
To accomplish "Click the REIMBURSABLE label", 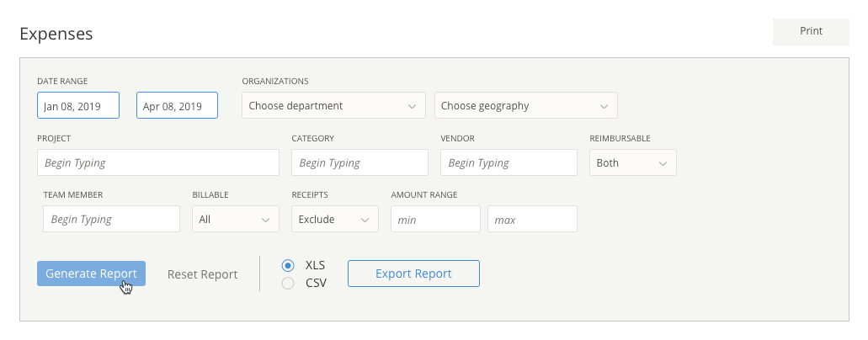I will [620, 138].
